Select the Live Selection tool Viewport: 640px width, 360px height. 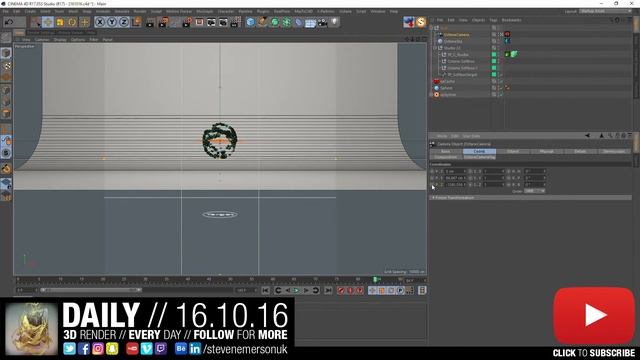tap(36, 22)
